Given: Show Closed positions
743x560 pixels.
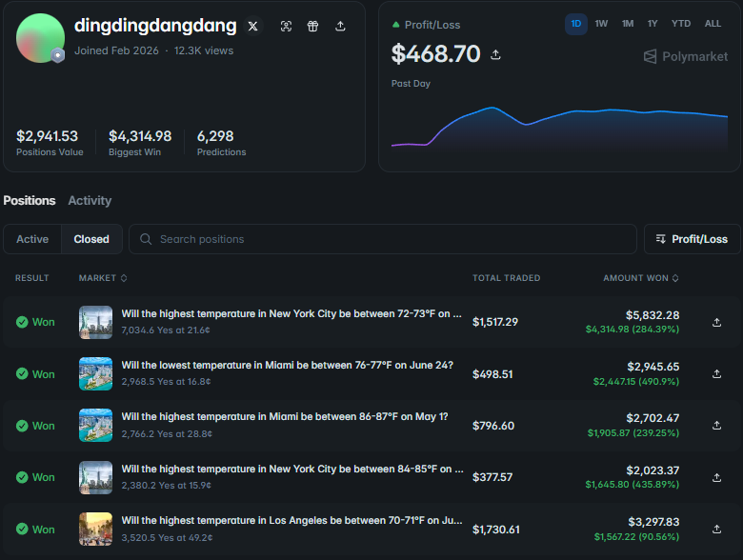Looking at the screenshot, I should (x=91, y=239).
